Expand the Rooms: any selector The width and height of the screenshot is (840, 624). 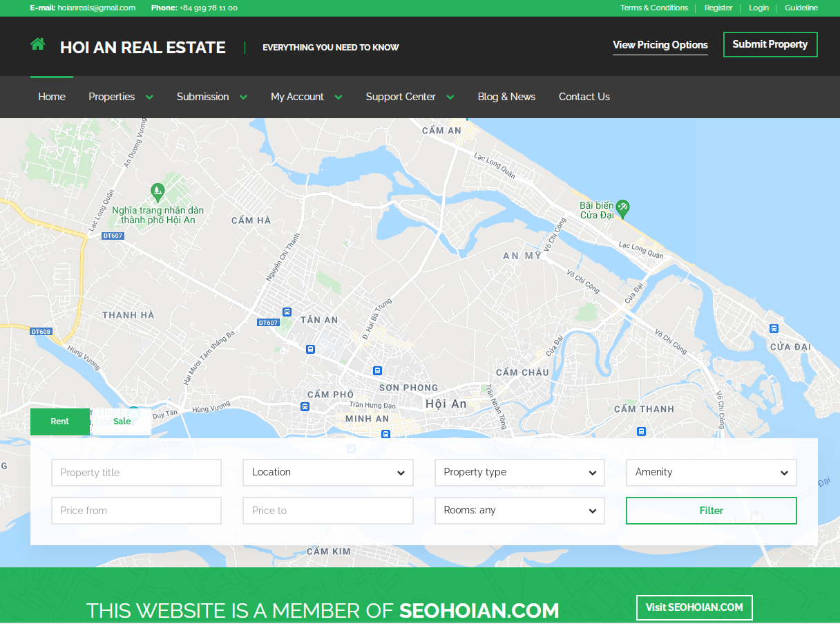tap(519, 510)
